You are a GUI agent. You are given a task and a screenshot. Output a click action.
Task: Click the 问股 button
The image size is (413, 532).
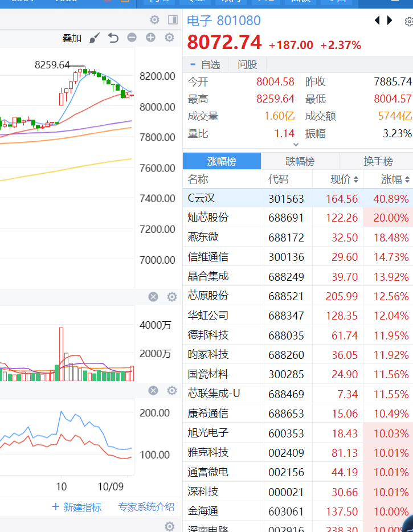point(247,65)
